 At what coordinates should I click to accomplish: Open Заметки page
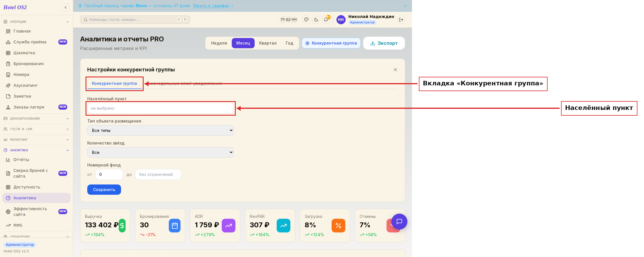tap(36, 96)
